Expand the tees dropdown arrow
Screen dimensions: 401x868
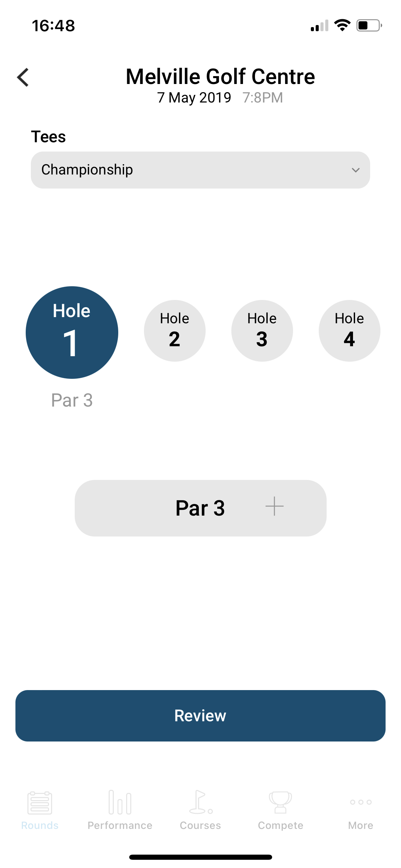click(x=356, y=170)
